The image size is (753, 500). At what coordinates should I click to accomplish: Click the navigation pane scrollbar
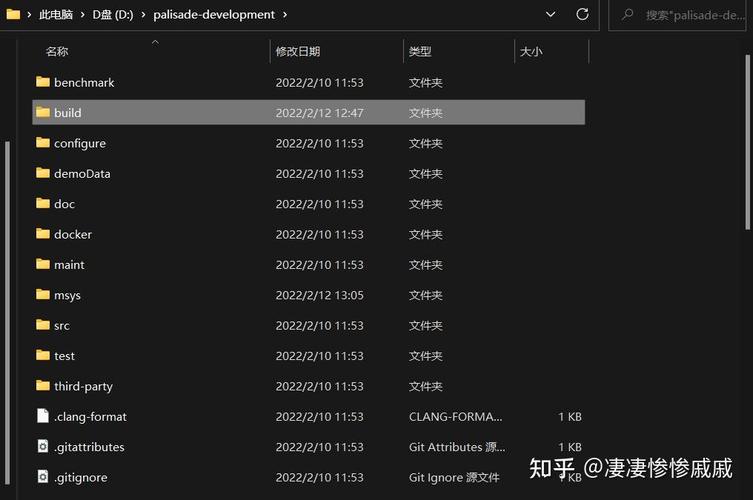pos(7,313)
